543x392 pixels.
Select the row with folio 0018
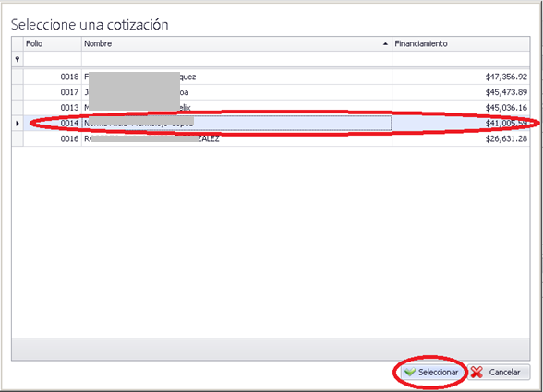276,77
